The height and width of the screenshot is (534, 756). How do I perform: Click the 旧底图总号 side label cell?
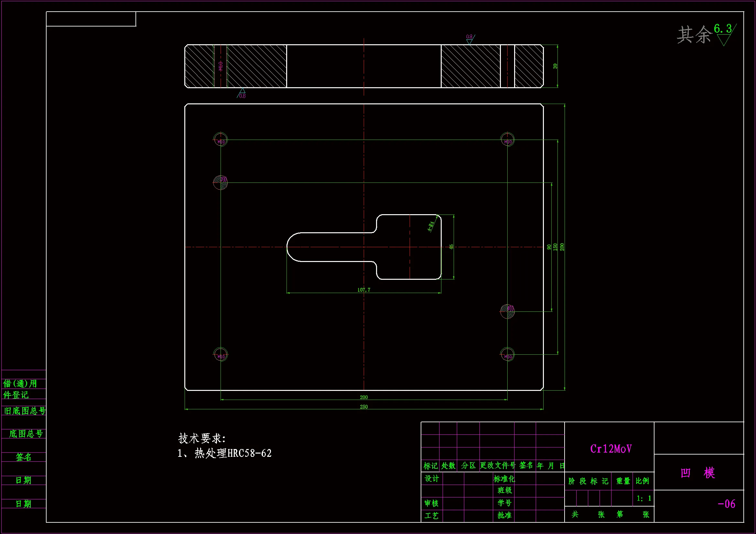coord(24,411)
